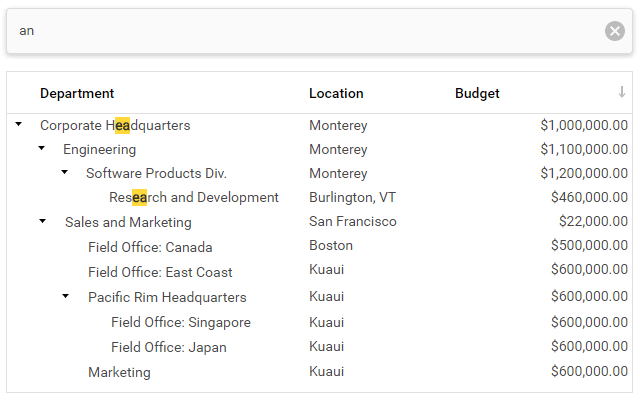This screenshot has height=400, width=640.
Task: Select Field Office: Japan row
Action: [x=168, y=347]
